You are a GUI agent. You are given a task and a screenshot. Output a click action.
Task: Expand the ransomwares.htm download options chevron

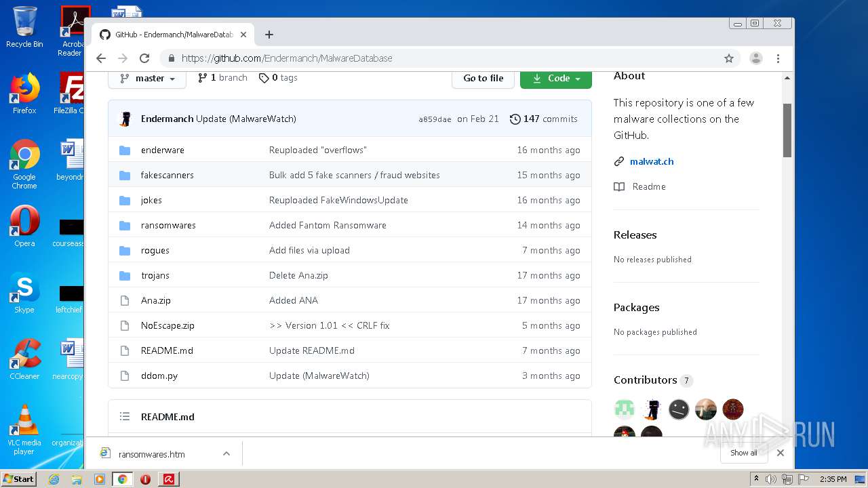click(226, 454)
